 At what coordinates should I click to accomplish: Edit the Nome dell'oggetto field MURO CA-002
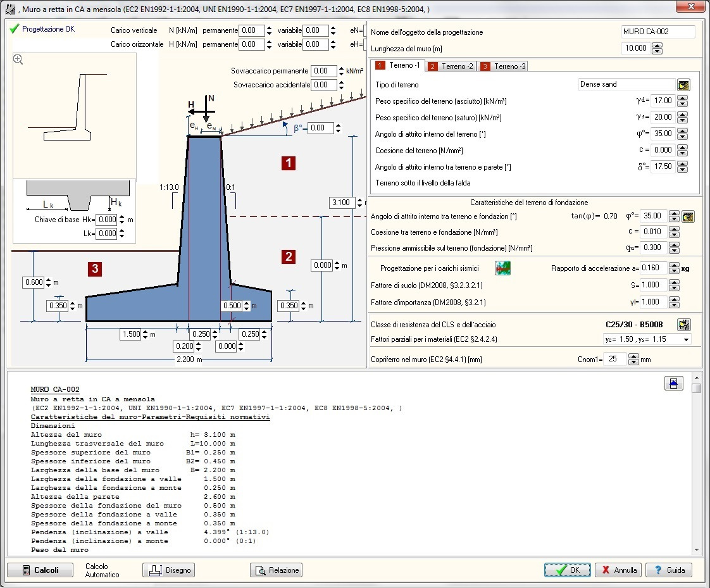[658, 32]
